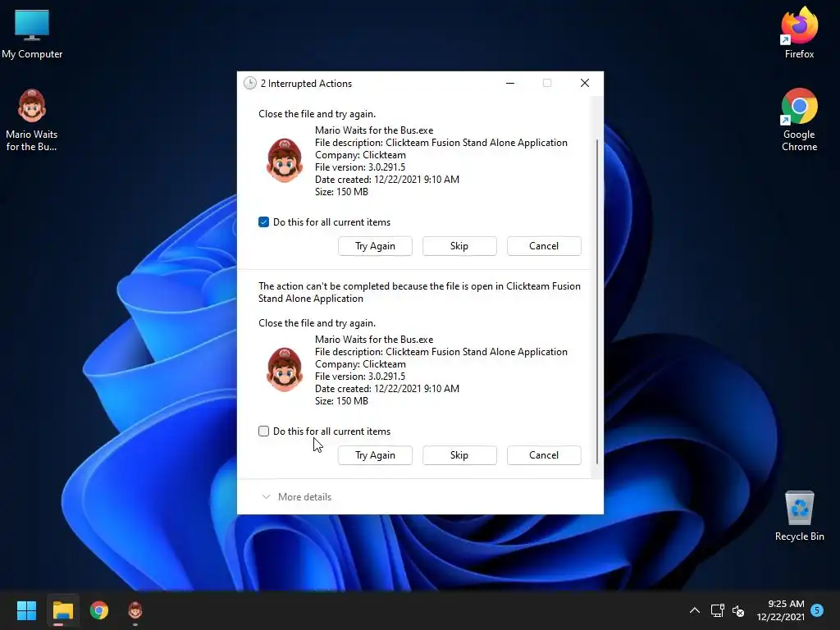This screenshot has width=840, height=630.
Task: Show hidden system tray icons
Action: (694, 610)
